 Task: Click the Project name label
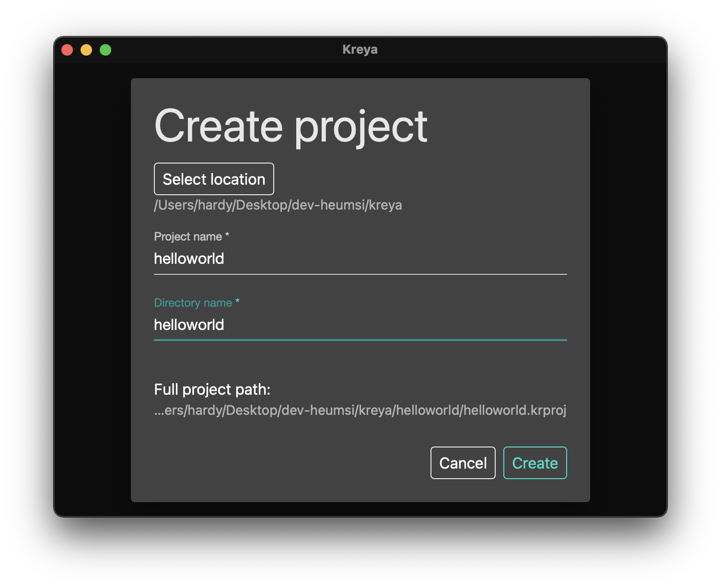click(192, 236)
